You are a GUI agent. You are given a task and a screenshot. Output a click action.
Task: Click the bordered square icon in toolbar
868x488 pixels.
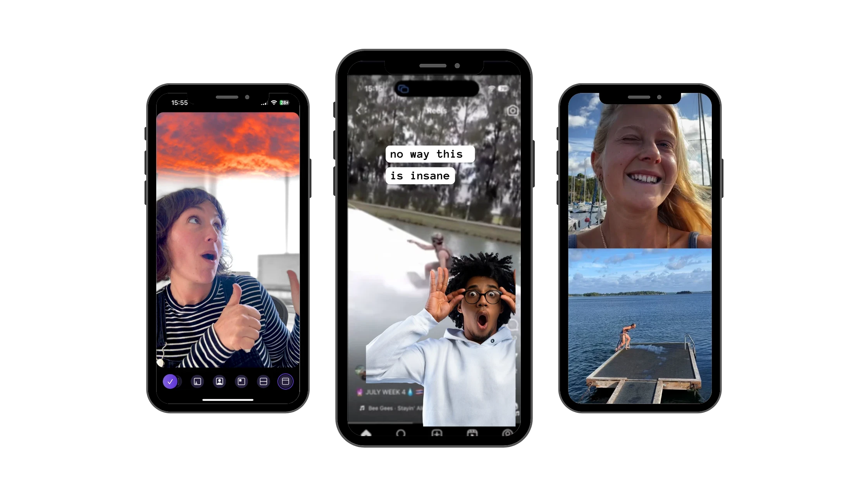tap(241, 381)
